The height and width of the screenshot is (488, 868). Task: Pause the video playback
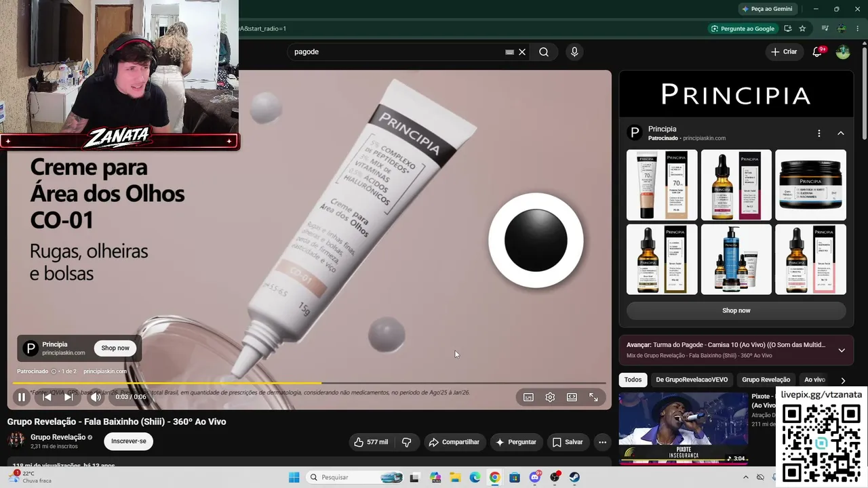click(22, 397)
